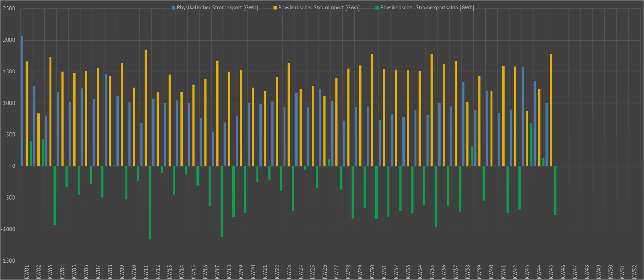Viewport: 644px width, 280px height.
Task: Click the KW26 label on the x-axis
Action: click(324, 272)
